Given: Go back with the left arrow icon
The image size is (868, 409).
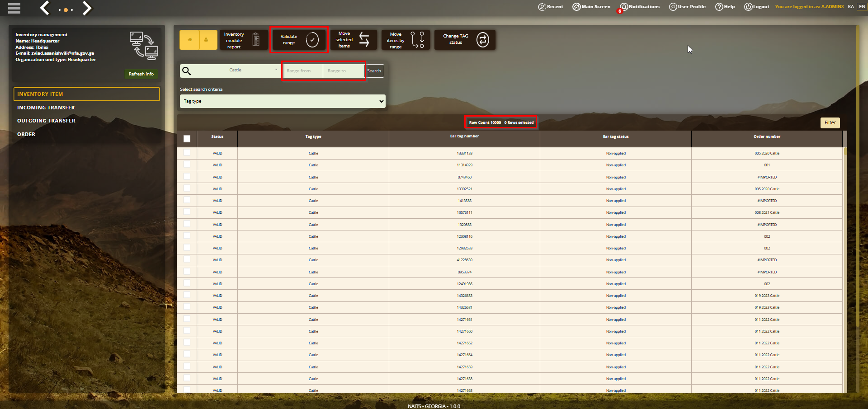Looking at the screenshot, I should tap(44, 8).
